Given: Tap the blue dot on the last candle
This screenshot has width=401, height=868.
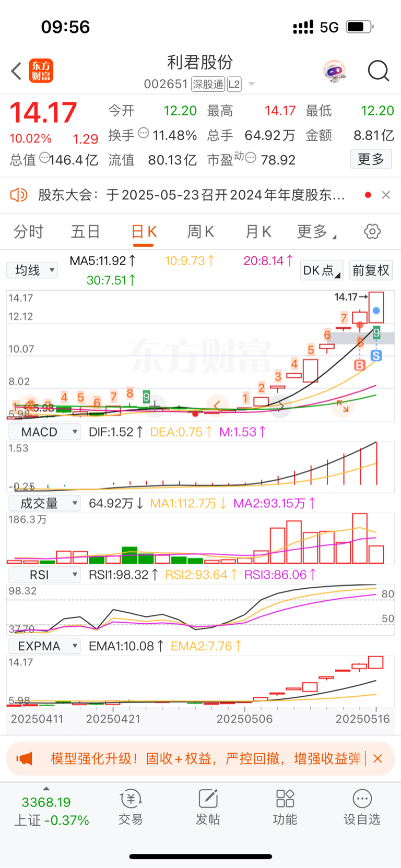Looking at the screenshot, I should (x=376, y=311).
